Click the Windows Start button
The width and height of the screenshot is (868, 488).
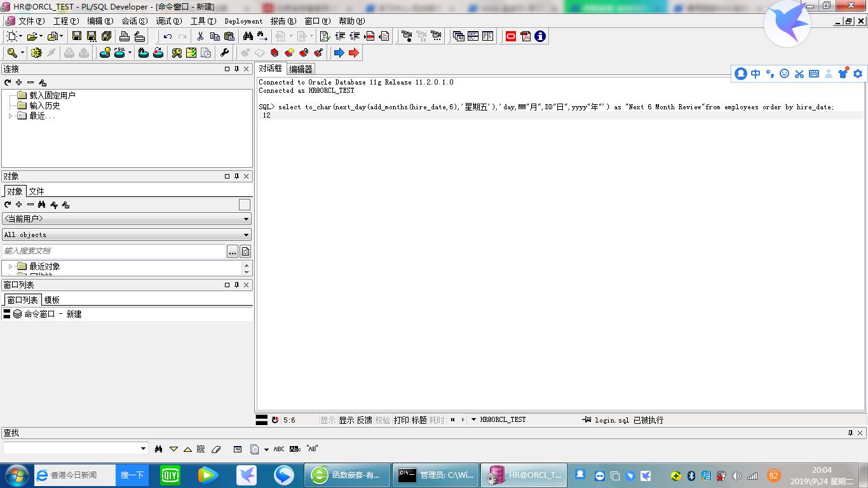[17, 475]
